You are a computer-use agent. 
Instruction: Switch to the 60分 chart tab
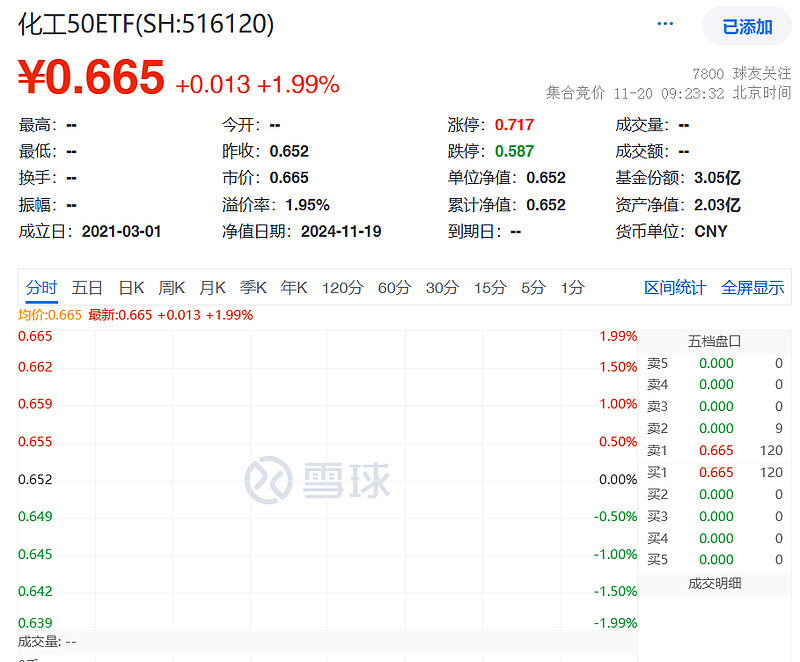click(x=394, y=288)
